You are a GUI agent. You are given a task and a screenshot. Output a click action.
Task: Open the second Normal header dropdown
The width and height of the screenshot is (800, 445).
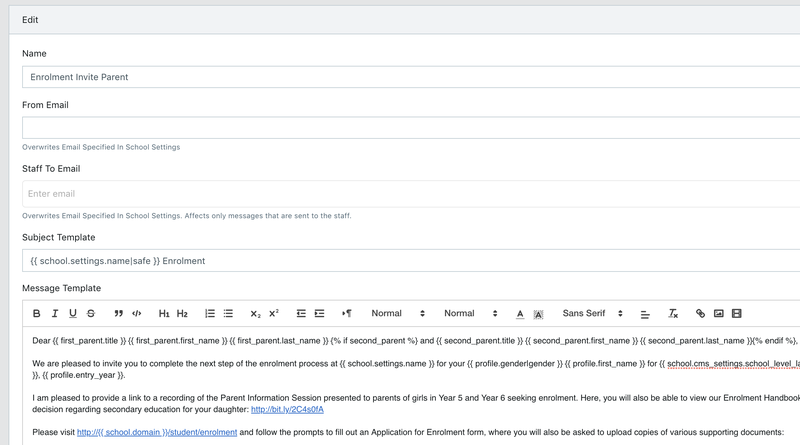coord(470,313)
